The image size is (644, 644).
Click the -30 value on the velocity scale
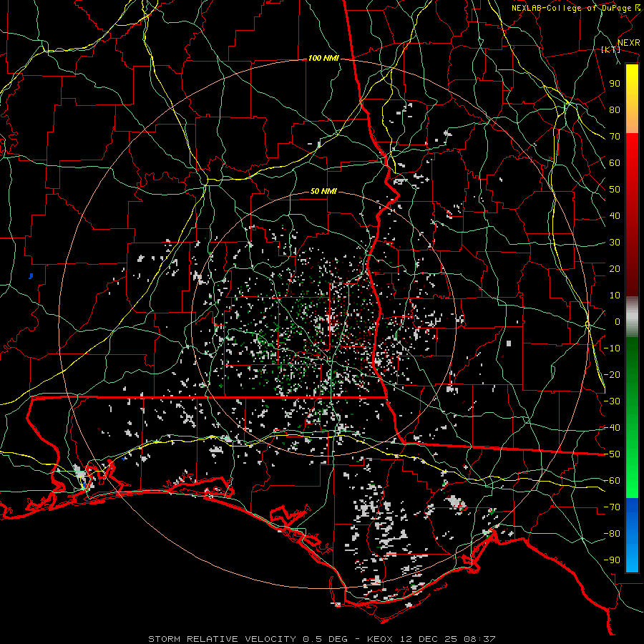612,401
